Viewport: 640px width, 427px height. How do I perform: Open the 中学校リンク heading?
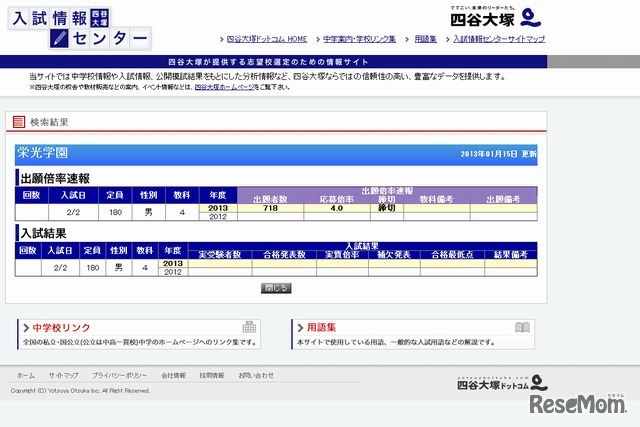(x=61, y=327)
